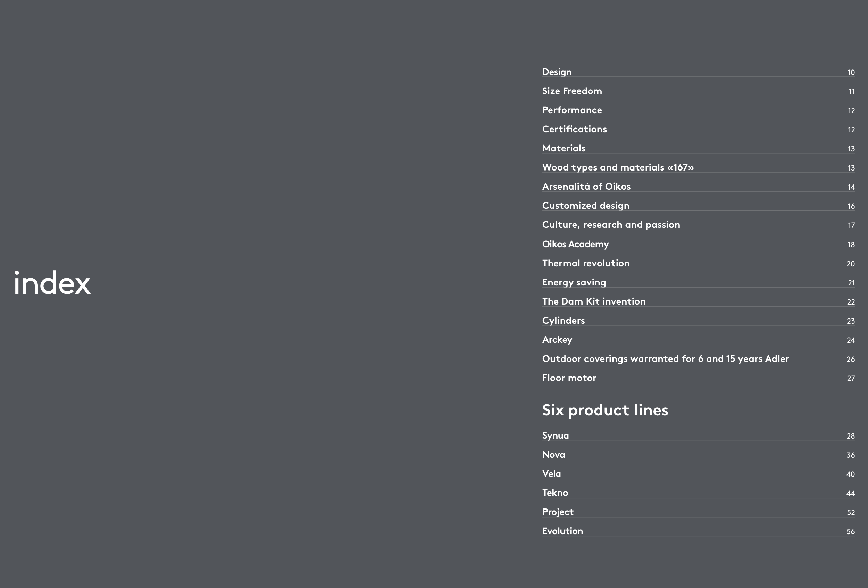Image resolution: width=868 pixels, height=588 pixels.
Task: Select The Dam Kit invention
Action: click(x=594, y=301)
